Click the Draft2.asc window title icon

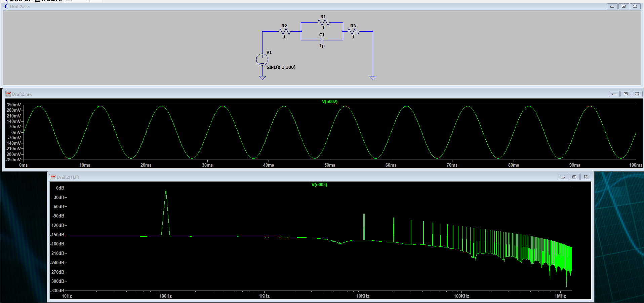(6, 6)
